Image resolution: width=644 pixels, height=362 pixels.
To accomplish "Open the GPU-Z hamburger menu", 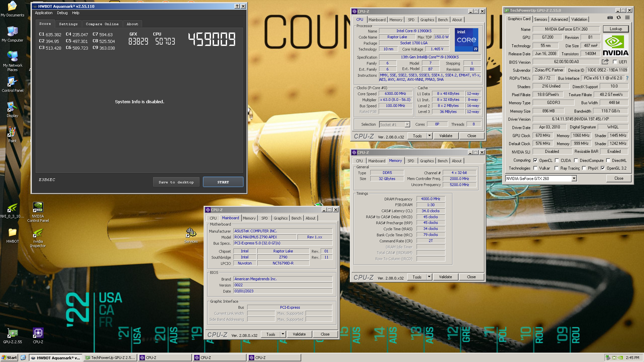I will click(627, 17).
